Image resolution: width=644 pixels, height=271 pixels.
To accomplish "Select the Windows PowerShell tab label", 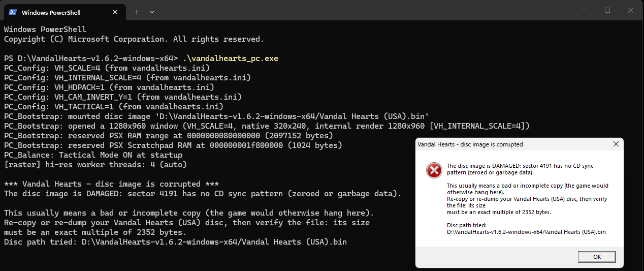I will [x=51, y=12].
